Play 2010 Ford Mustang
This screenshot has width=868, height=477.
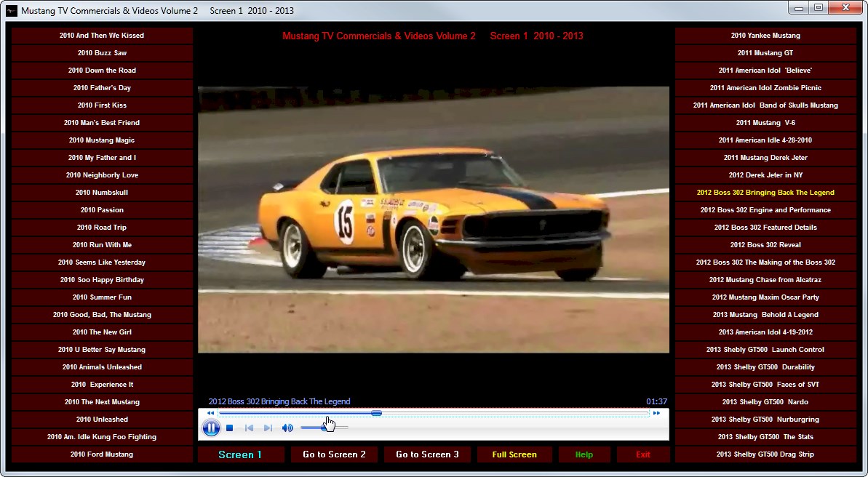(102, 454)
